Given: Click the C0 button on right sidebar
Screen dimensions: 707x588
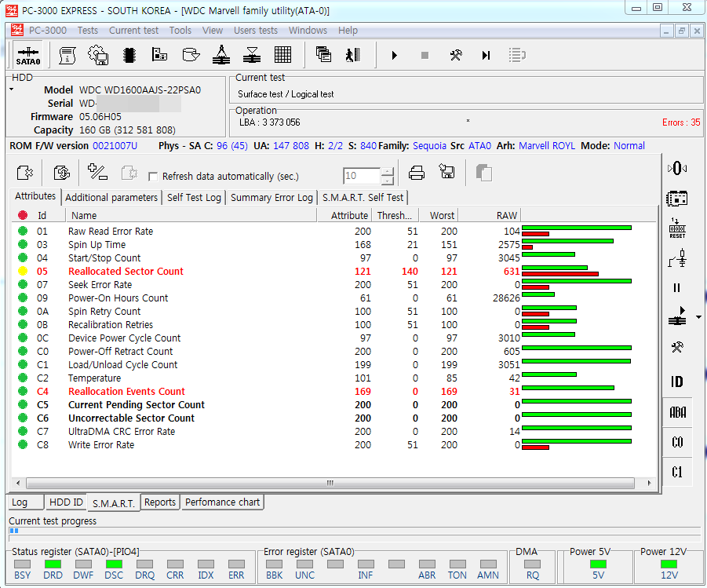Looking at the screenshot, I should 677,442.
